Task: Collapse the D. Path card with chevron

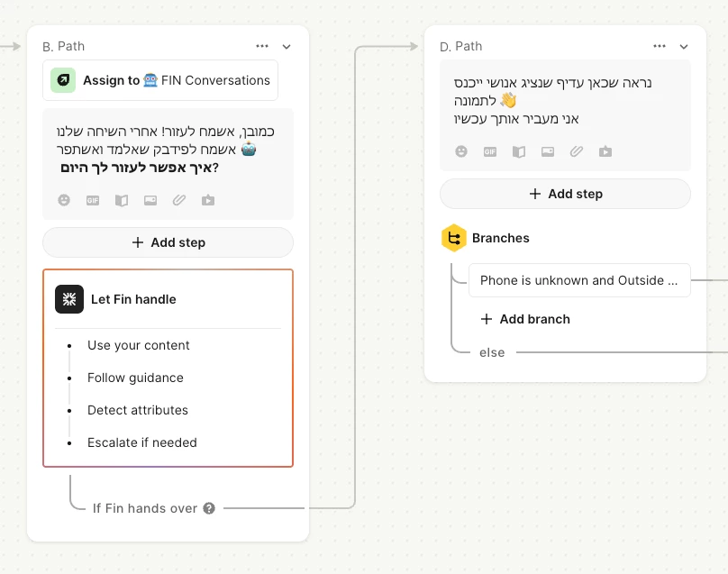Action: click(x=684, y=47)
